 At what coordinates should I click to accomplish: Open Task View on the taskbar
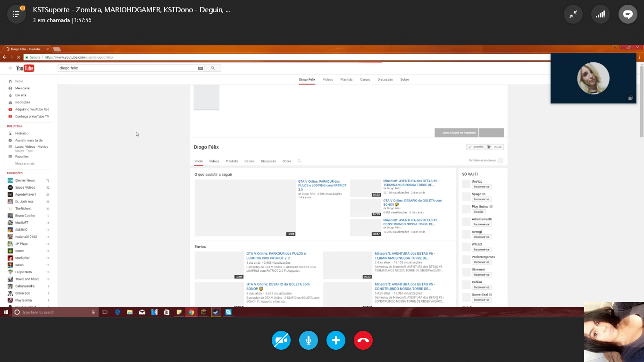click(x=105, y=312)
